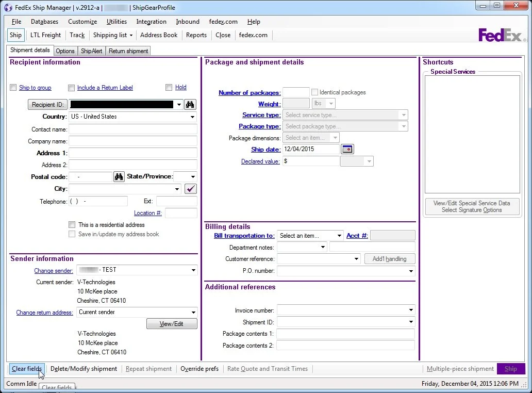
Task: Open Address Book from toolbar
Action: [159, 35]
